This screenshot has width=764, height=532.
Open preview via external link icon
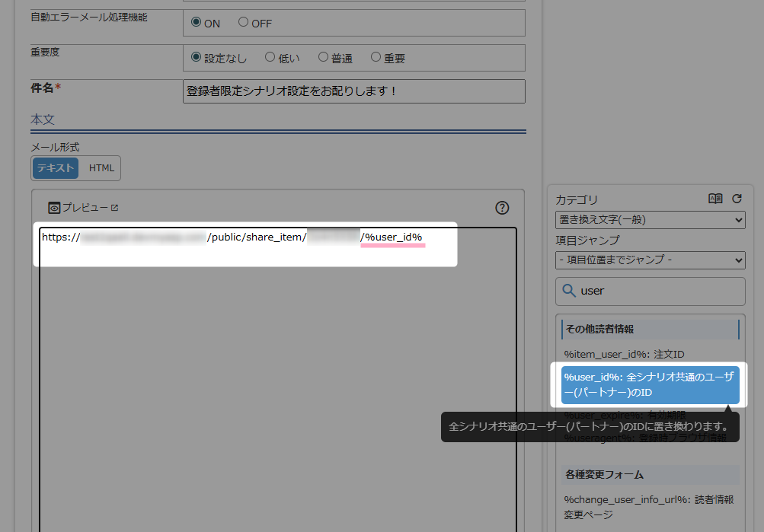[115, 208]
